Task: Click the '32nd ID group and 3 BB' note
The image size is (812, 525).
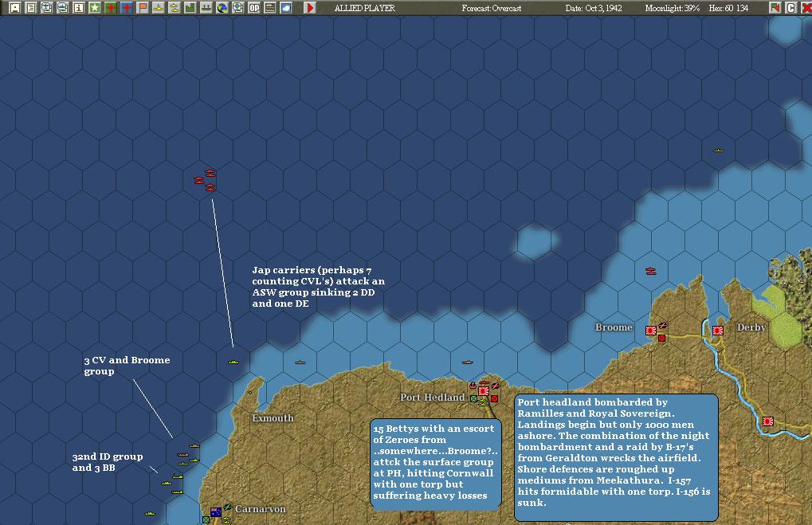Action: [x=108, y=462]
